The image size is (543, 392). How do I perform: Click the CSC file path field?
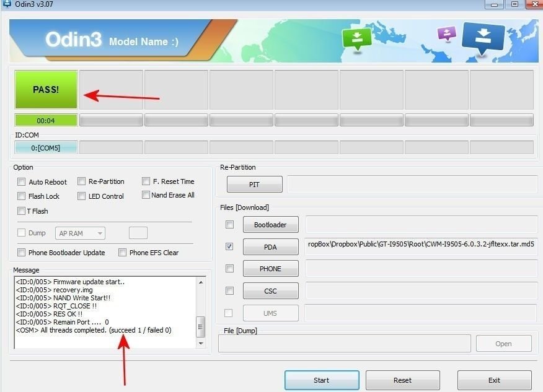(422, 290)
